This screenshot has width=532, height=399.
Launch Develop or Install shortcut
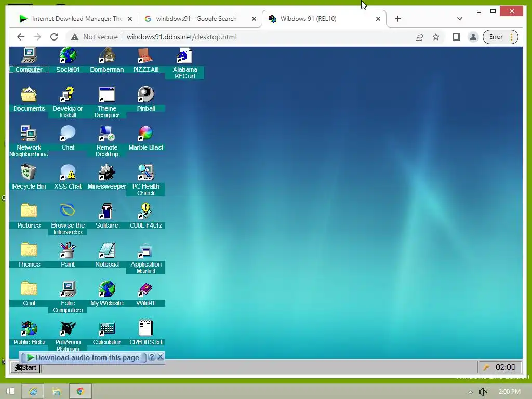tap(68, 102)
